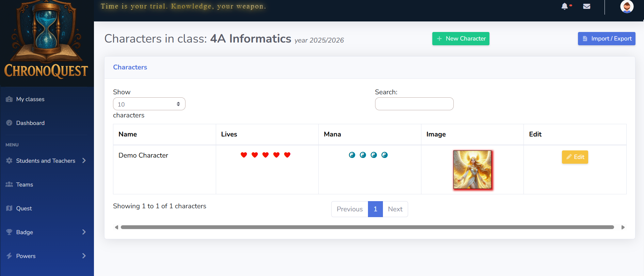The image size is (644, 276).
Task: Click the Badge trophy icon
Action: [9, 232]
